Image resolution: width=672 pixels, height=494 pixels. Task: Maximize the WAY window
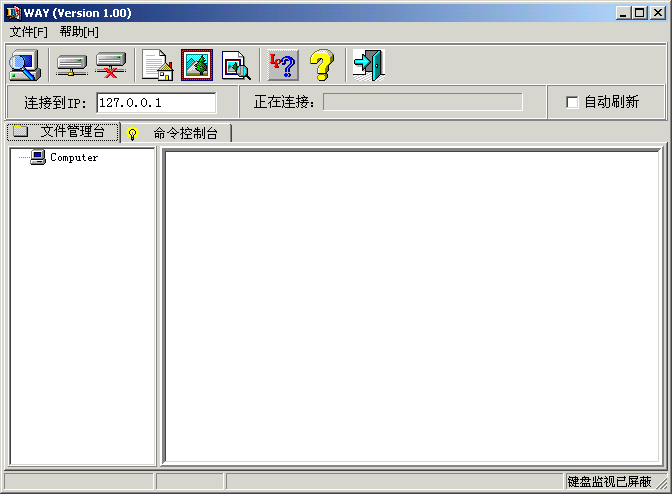[640, 13]
